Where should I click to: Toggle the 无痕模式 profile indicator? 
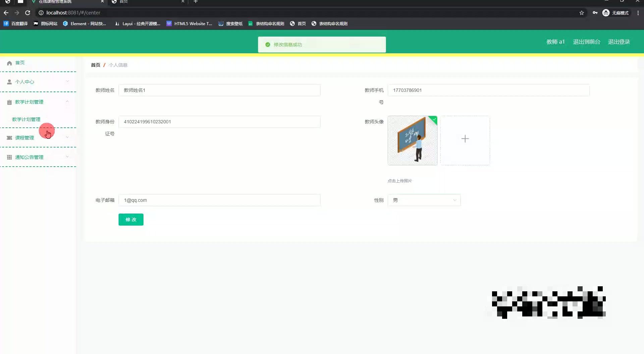tap(616, 13)
